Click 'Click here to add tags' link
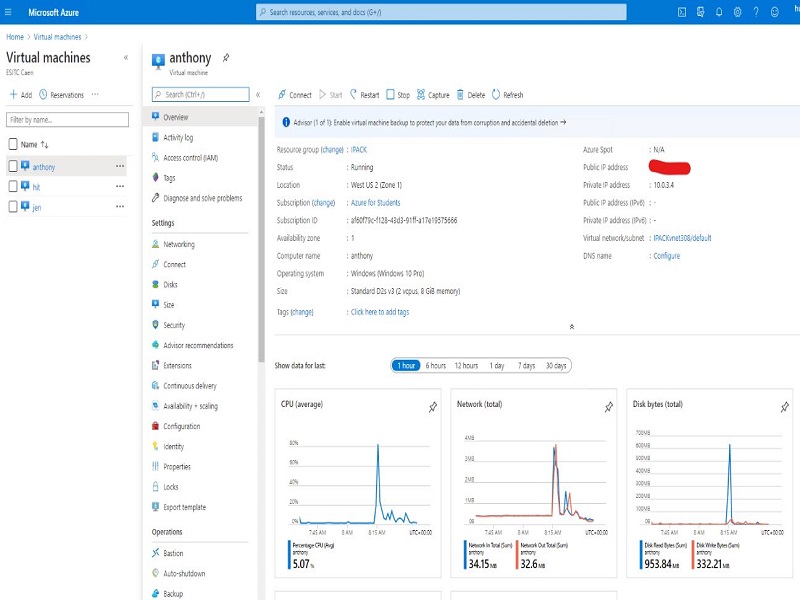Screen dimensions: 800x600 [380, 312]
